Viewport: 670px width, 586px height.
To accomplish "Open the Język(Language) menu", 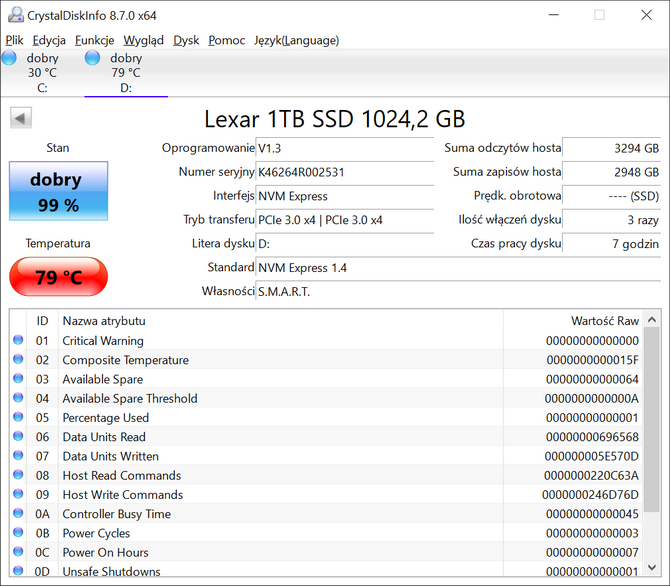I will (296, 40).
